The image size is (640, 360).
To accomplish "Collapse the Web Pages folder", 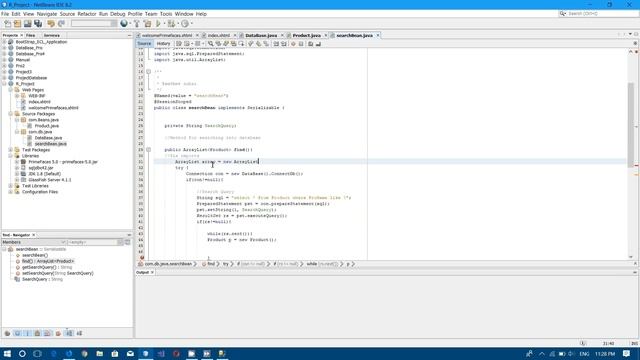I will tap(11, 90).
